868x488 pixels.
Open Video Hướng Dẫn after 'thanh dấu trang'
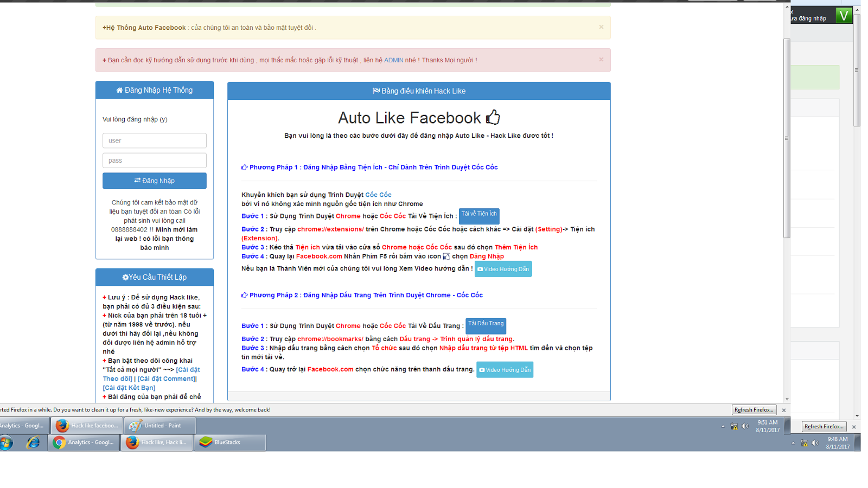[505, 370]
